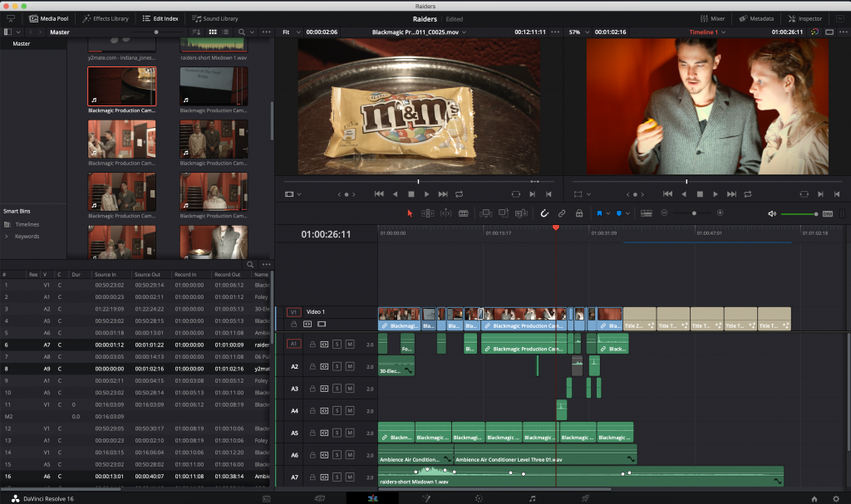Open Edit Index search
851x504 pixels.
250,265
